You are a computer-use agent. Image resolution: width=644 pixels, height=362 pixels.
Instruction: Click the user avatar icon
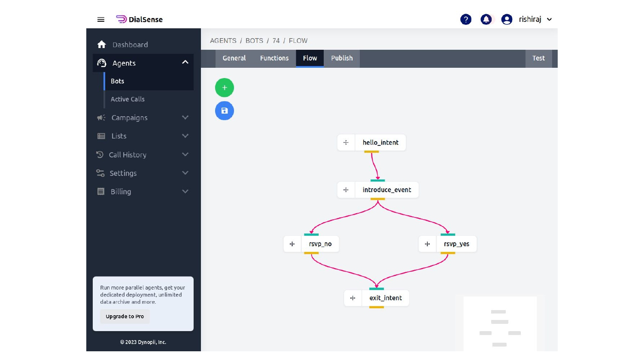pos(507,19)
